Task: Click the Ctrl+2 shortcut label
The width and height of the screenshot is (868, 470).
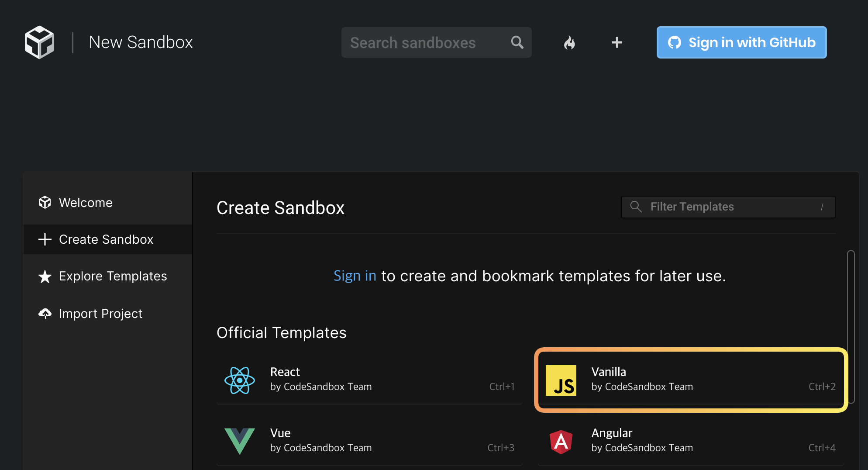Action: [822, 387]
